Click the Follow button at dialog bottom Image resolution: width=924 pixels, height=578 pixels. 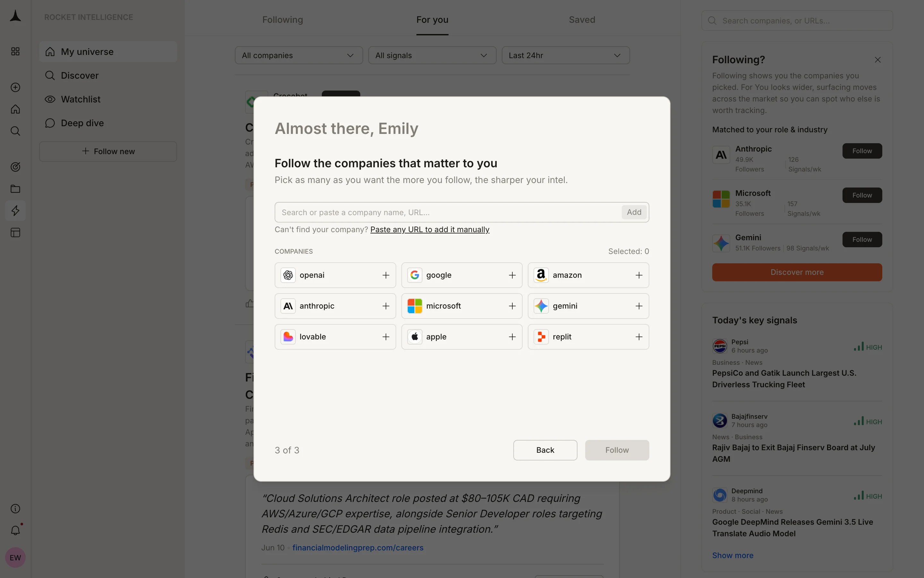click(x=617, y=450)
